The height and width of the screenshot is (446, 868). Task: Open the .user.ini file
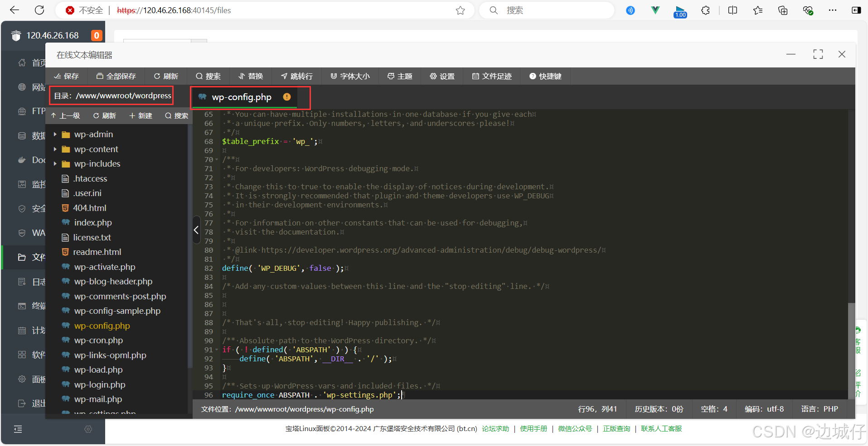click(x=87, y=193)
